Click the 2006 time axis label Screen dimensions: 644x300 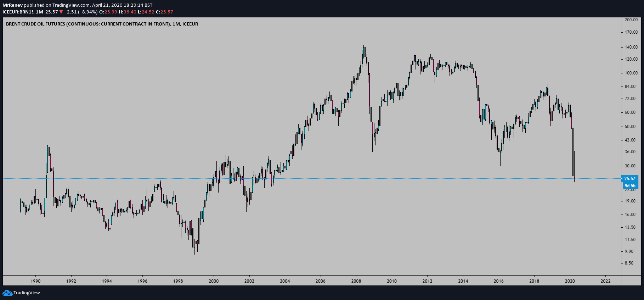tap(321, 281)
